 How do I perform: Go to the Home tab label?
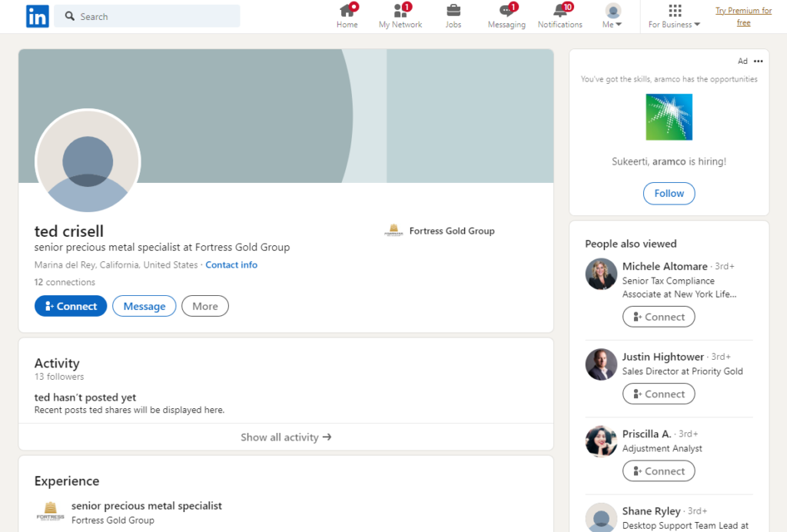[x=347, y=25]
